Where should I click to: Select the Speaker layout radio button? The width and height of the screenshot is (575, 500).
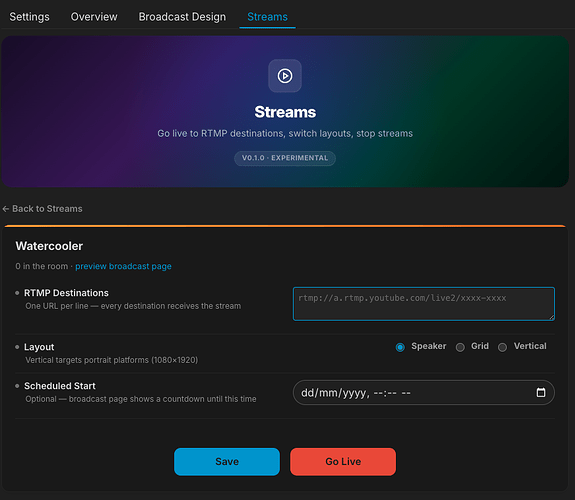pos(400,347)
